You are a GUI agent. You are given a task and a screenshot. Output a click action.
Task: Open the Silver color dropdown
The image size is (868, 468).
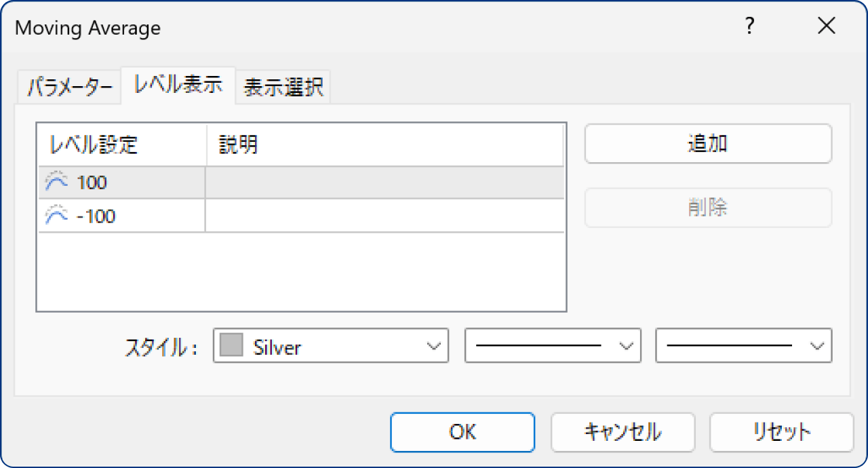point(435,346)
